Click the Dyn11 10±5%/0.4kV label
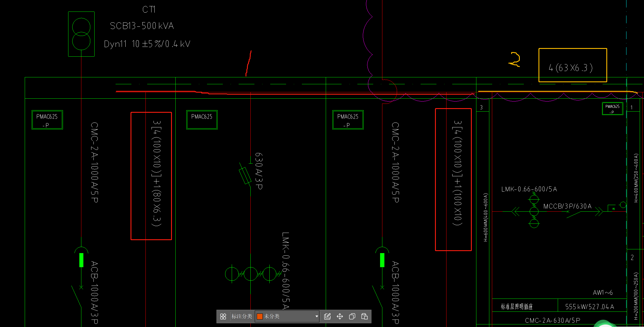This screenshot has height=327, width=644. tap(147, 44)
